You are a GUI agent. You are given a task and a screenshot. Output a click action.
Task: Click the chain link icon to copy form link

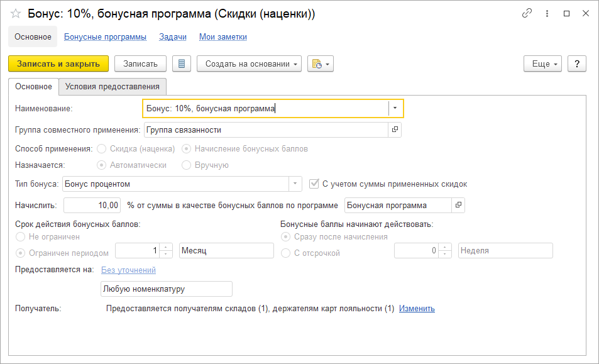click(x=527, y=13)
